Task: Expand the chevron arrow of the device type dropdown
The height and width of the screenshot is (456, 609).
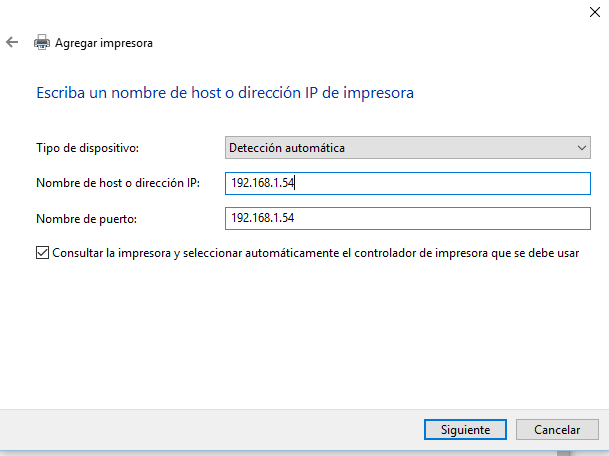Action: [x=583, y=148]
